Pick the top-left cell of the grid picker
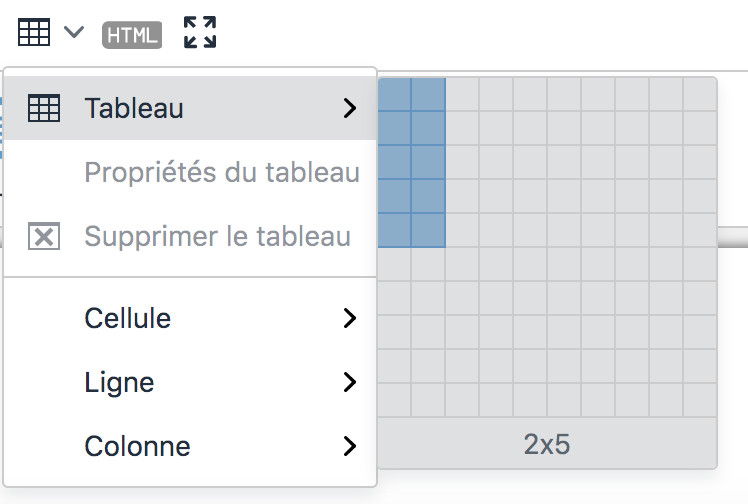The width and height of the screenshot is (748, 504). (395, 94)
